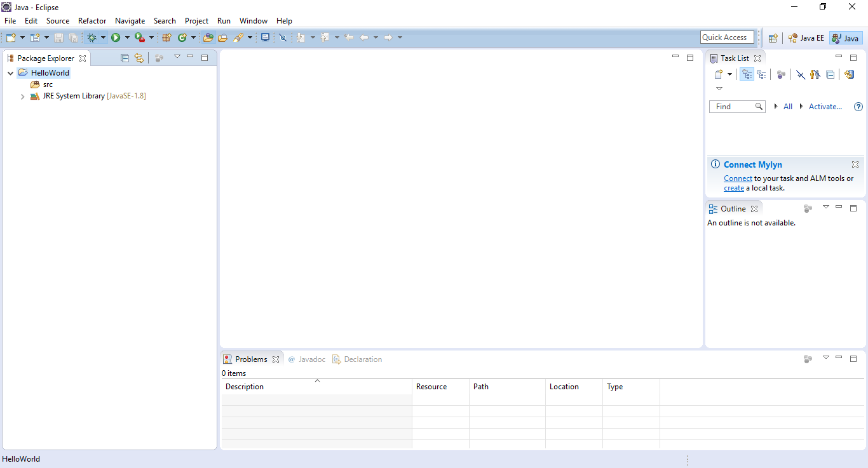This screenshot has height=468, width=868.
Task: Click the Synchronize Changed repository icon
Action: point(849,74)
